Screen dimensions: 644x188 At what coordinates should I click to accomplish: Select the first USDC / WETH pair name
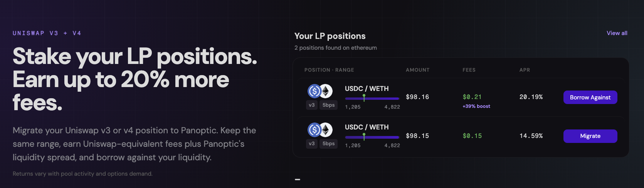pos(367,89)
